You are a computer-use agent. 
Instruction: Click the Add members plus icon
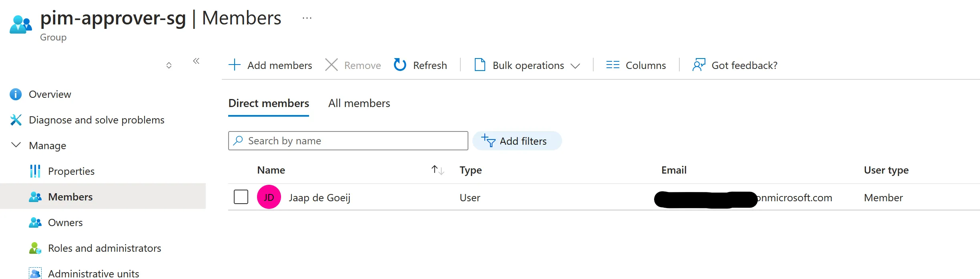point(235,65)
